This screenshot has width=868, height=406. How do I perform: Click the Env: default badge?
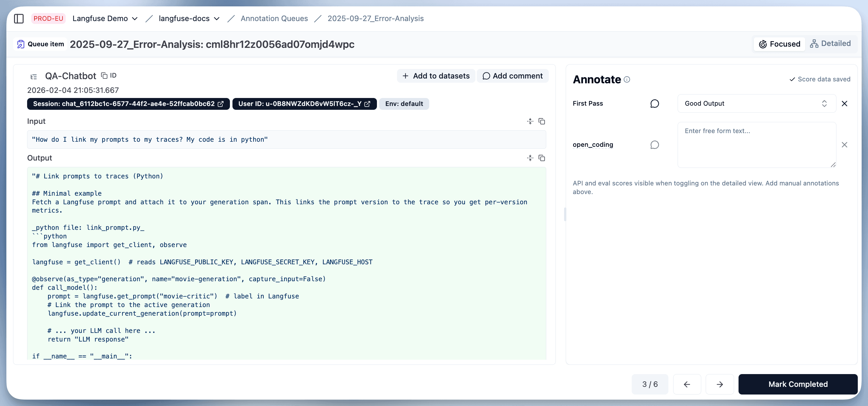[x=404, y=104]
